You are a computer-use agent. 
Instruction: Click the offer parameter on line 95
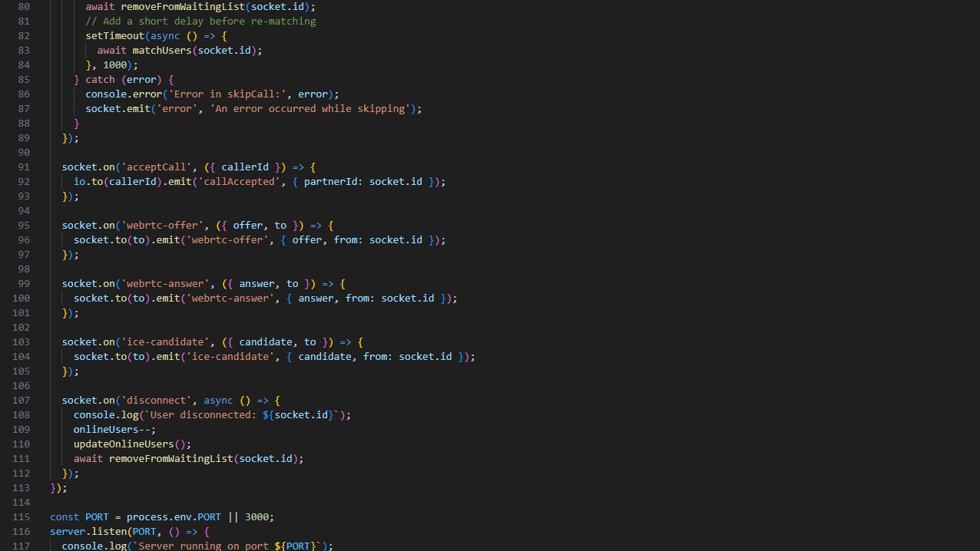pyautogui.click(x=248, y=225)
